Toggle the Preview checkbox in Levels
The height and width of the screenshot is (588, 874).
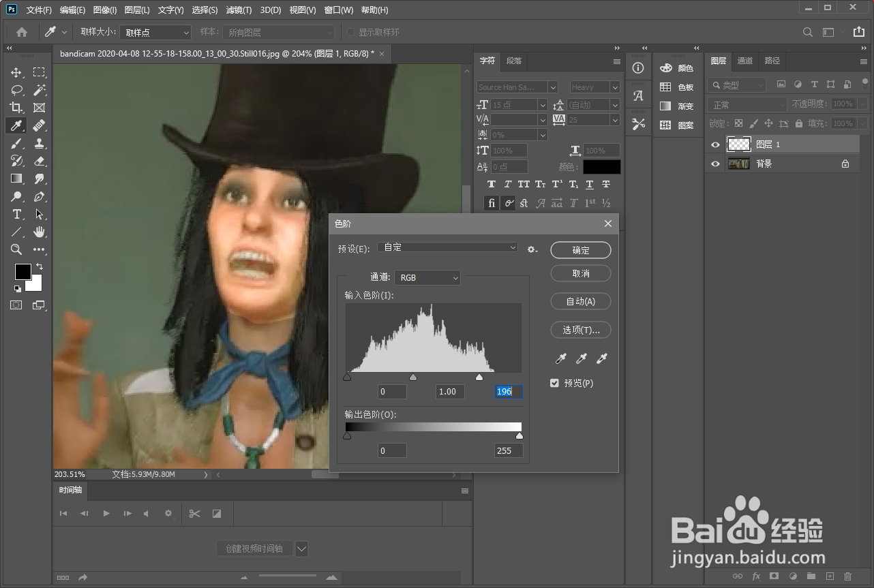pos(554,384)
